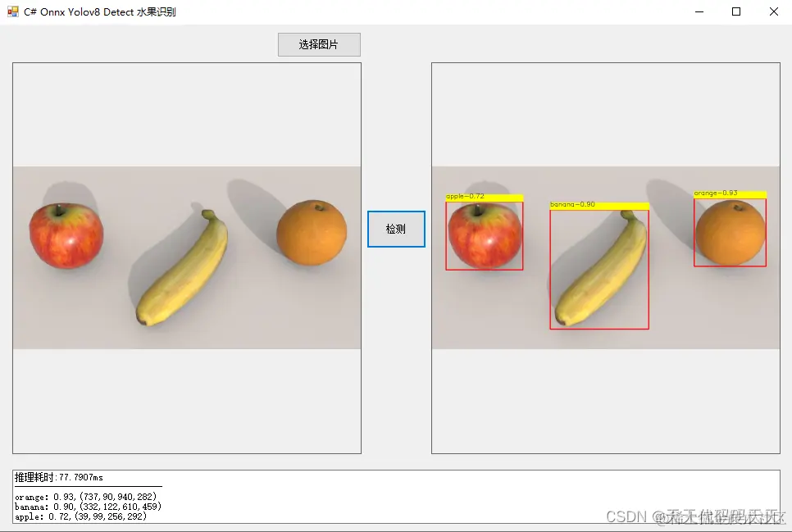Close the fruit recognition window
Screen dimensions: 792x532
coord(773,11)
